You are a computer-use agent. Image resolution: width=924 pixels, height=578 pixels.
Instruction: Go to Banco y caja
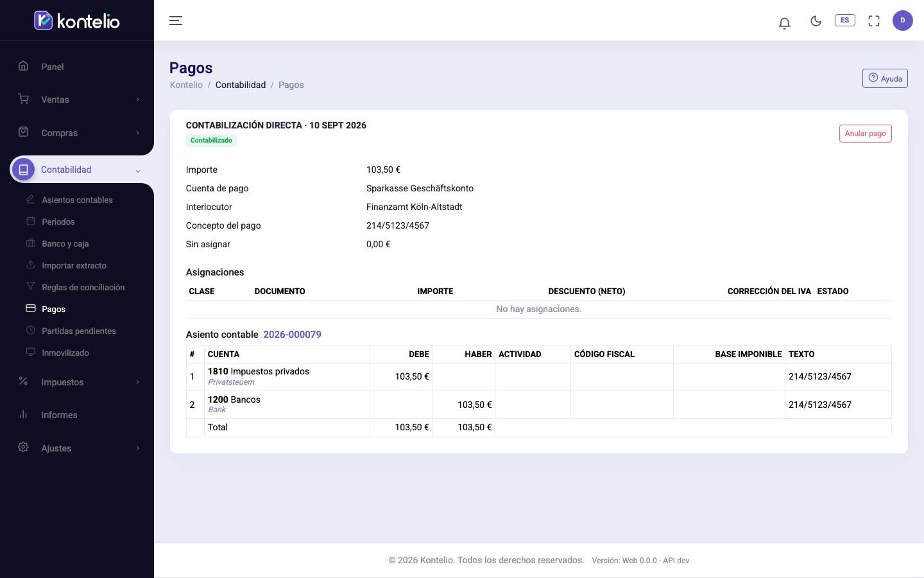[x=65, y=243]
